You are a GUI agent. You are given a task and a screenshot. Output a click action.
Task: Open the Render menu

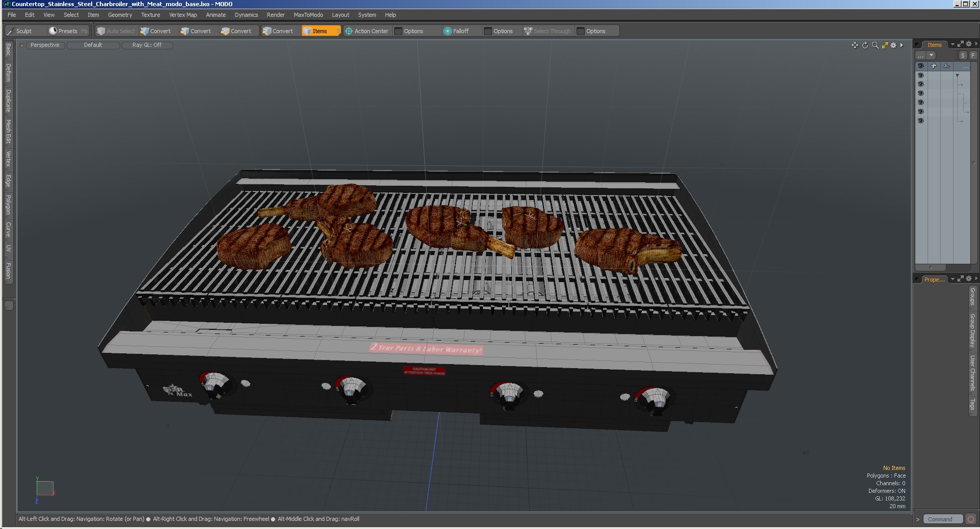click(x=276, y=15)
